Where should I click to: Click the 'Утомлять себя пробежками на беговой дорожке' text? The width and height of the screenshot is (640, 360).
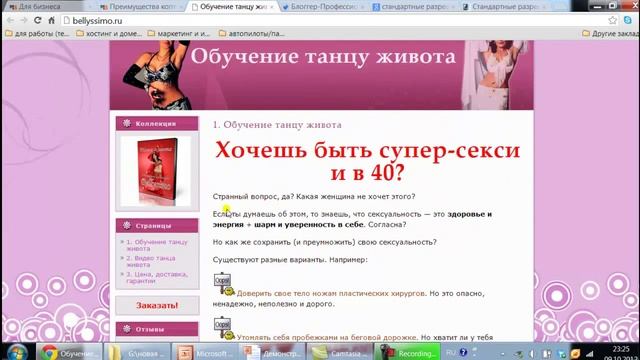point(327,338)
